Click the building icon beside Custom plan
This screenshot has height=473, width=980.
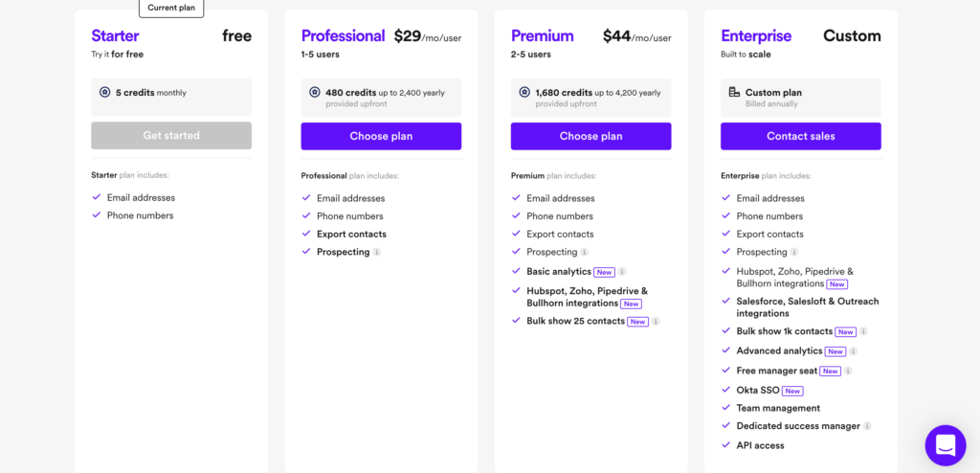click(734, 92)
